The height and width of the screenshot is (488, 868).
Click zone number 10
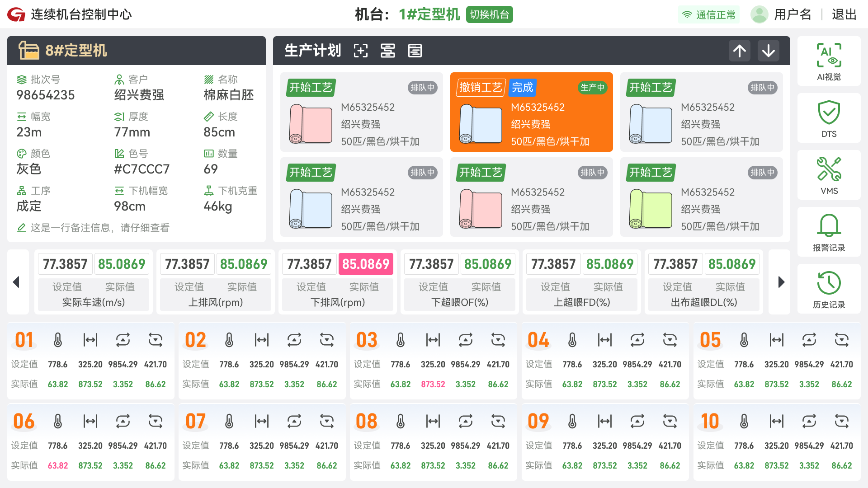[709, 421]
